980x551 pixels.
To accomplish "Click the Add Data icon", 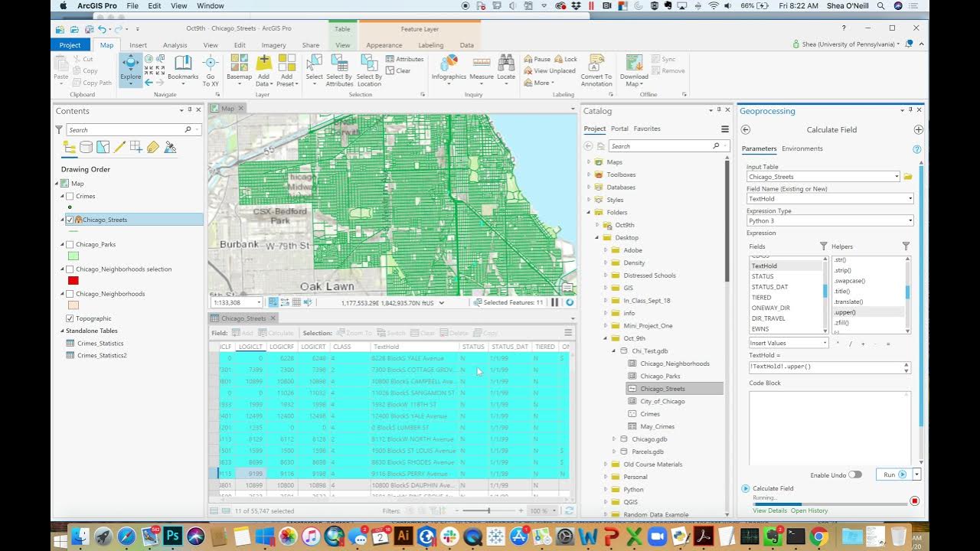I will [263, 63].
